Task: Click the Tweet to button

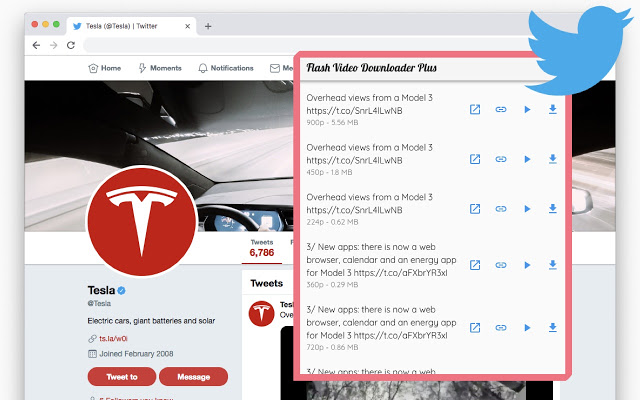Action: tap(122, 377)
